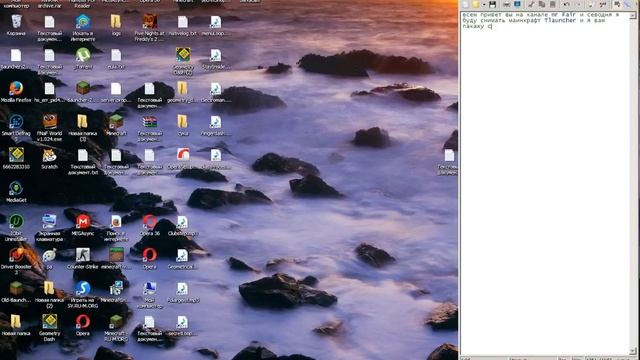Click the Redo arrow in editor toolbar
Viewport: 640px width, 360px height.
(x=578, y=4)
